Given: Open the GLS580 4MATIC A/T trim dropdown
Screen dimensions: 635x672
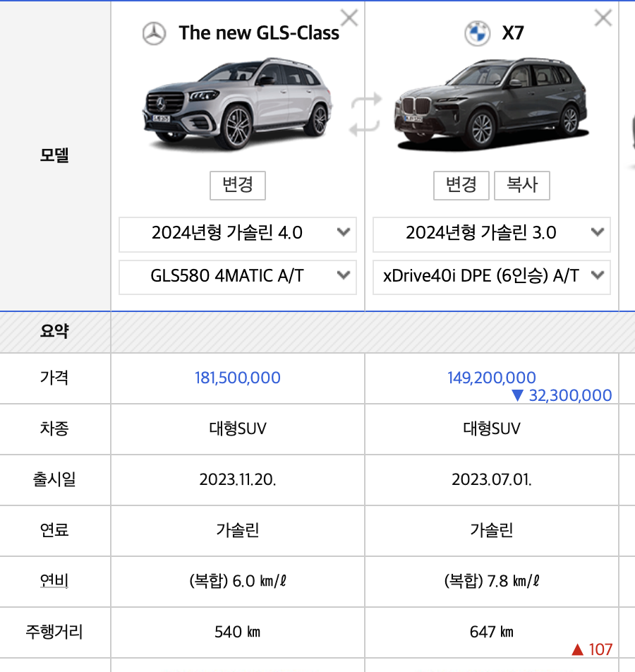Looking at the screenshot, I should tap(237, 277).
